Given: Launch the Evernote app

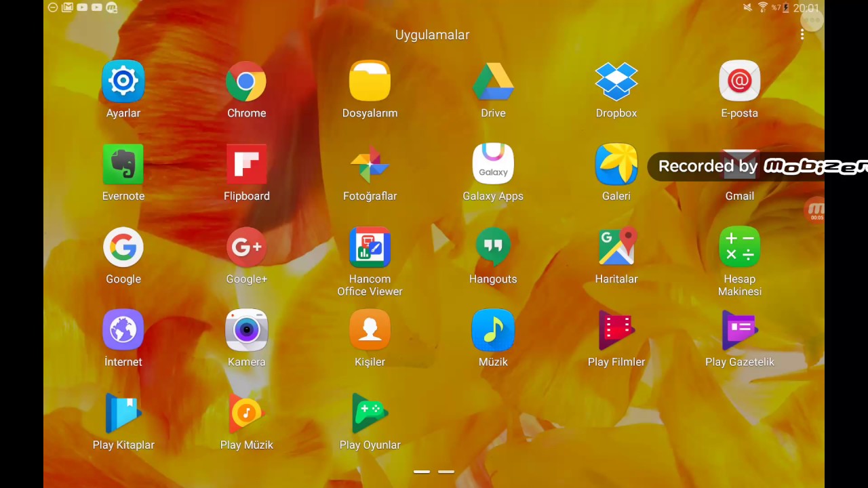Looking at the screenshot, I should (123, 164).
